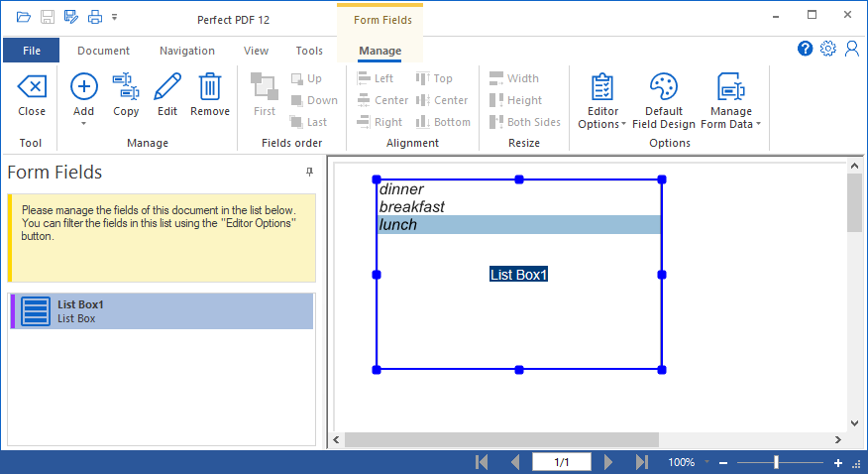Click the top-left resize handle of List Box1
This screenshot has width=868, height=474.
[x=377, y=179]
